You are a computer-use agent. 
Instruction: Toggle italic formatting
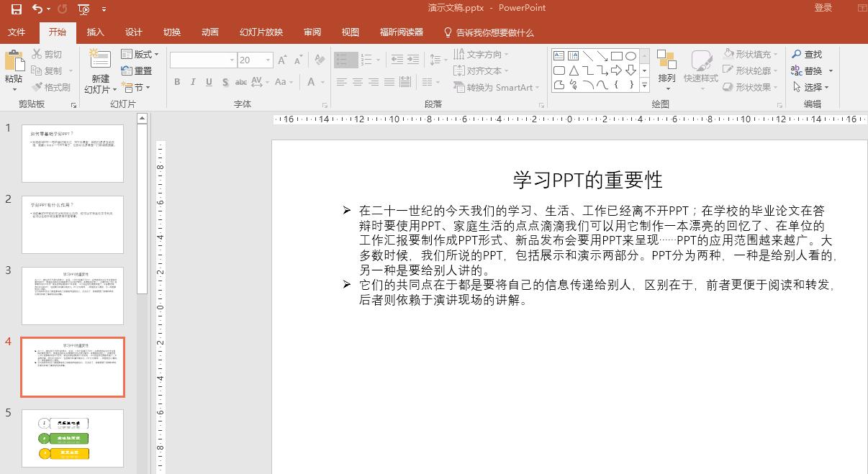click(193, 82)
